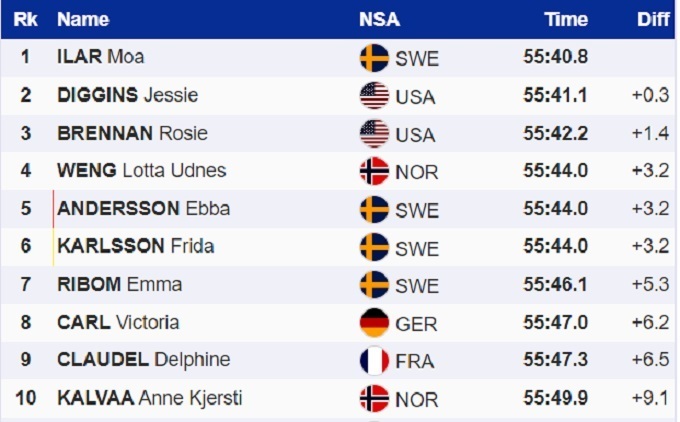Click the Diff column header

[653, 19]
